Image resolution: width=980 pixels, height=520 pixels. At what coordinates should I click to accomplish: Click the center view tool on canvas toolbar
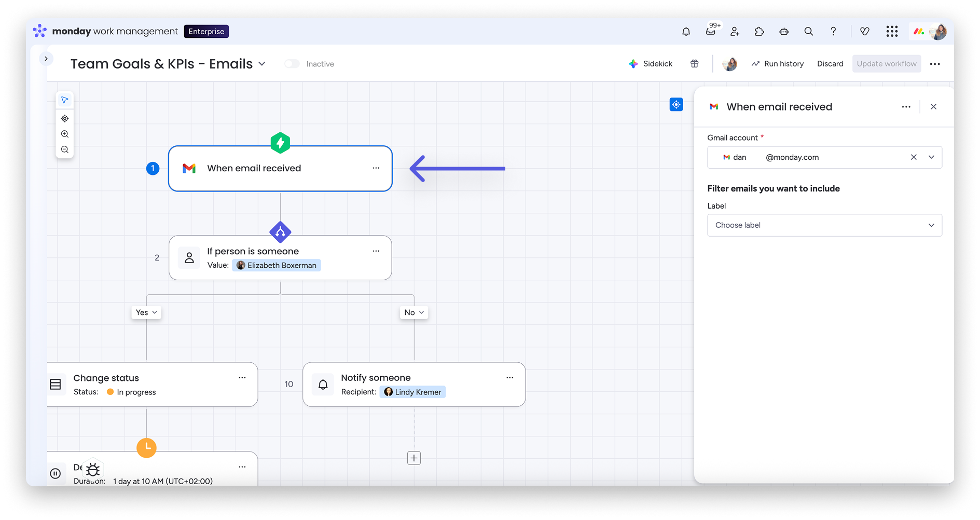(x=65, y=118)
